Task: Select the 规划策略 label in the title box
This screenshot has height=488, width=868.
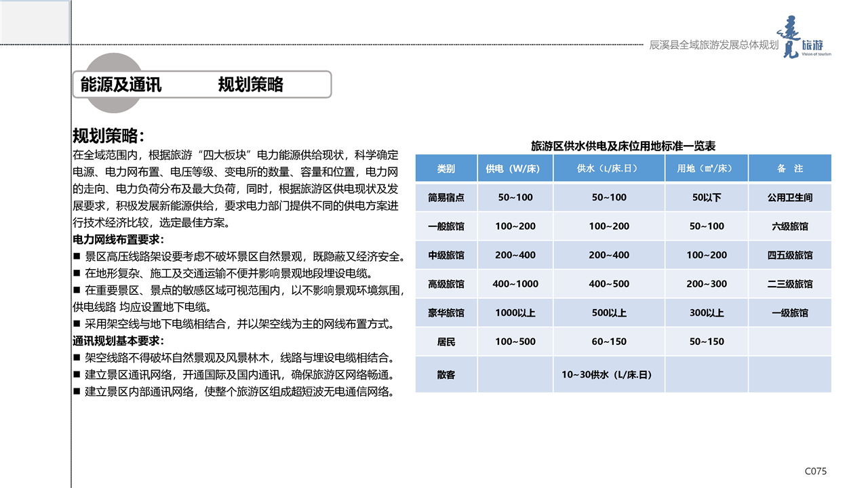Action: (250, 85)
